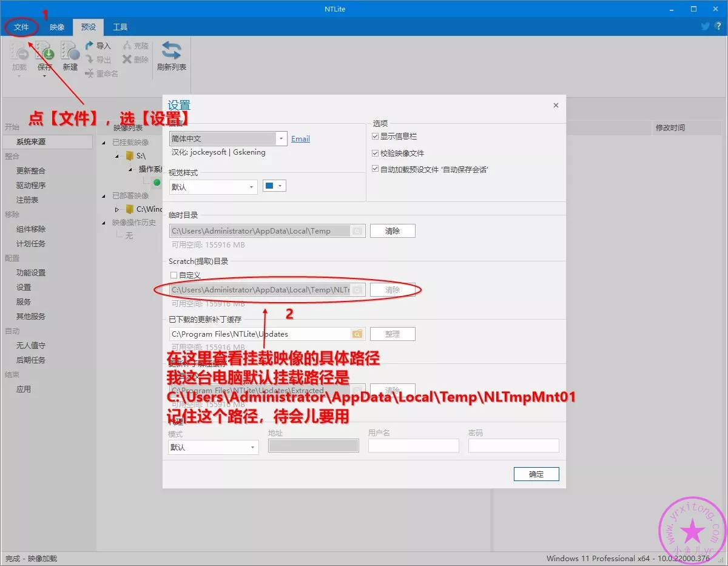Browse folder icon for 已下载的更新补丁缓存 path
The image size is (728, 566).
pyautogui.click(x=357, y=334)
